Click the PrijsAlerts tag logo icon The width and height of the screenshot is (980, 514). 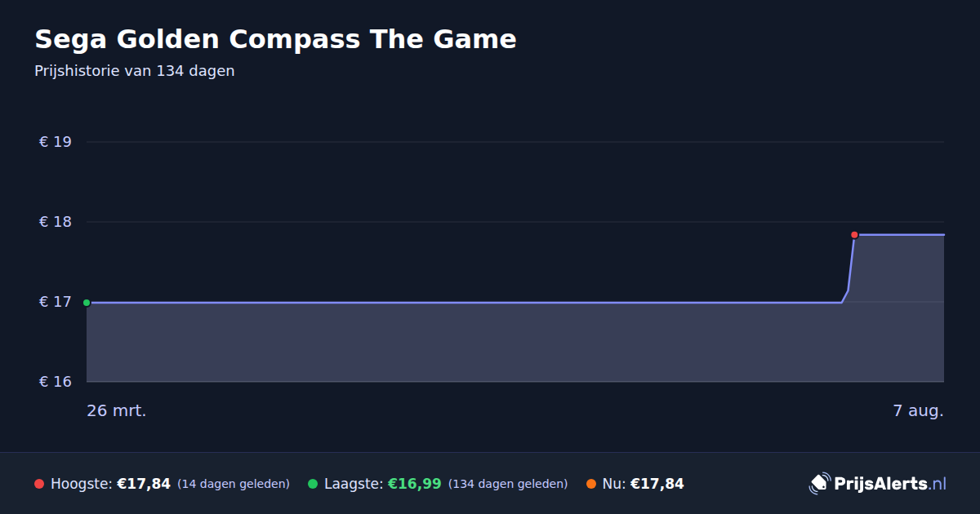[819, 483]
